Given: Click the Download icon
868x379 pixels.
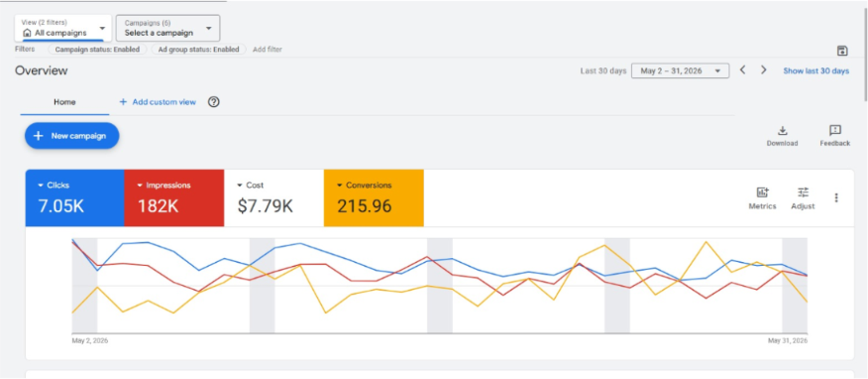Looking at the screenshot, I should [782, 131].
